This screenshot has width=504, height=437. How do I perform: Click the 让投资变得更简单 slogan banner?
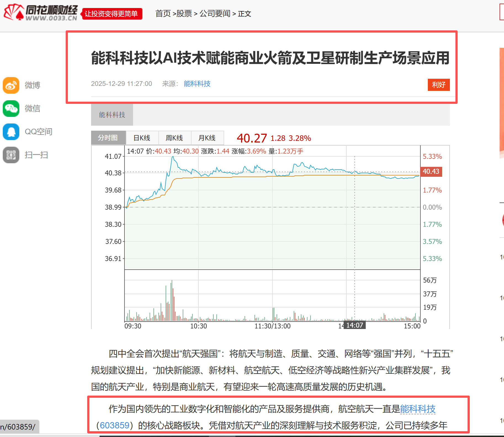click(112, 14)
